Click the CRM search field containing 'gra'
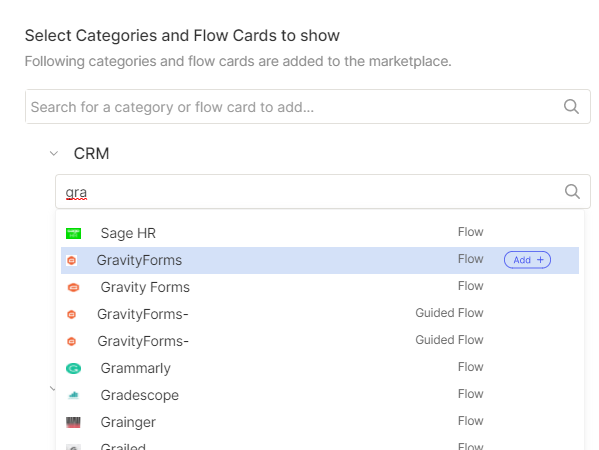 pyautogui.click(x=323, y=191)
